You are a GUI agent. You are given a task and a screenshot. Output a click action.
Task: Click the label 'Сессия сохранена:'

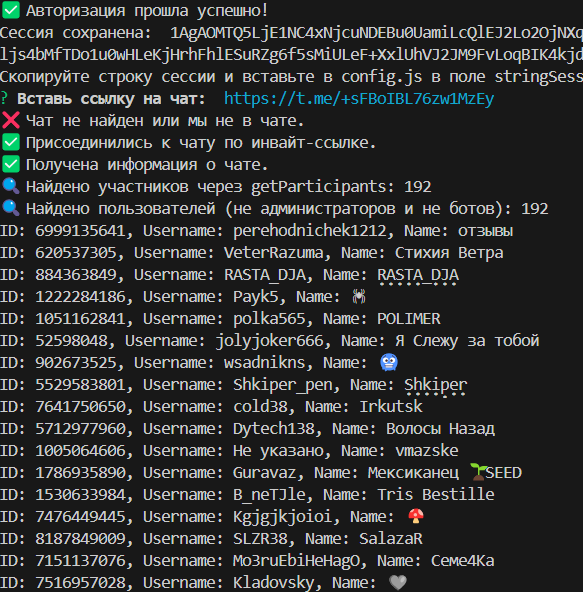[x=76, y=33]
